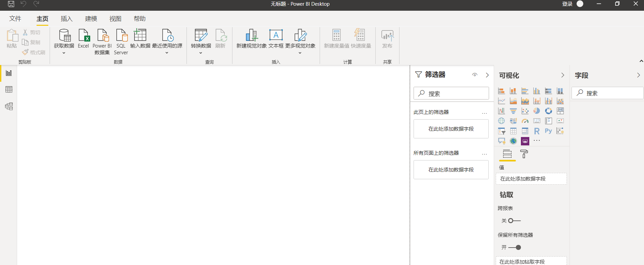The width and height of the screenshot is (644, 265).
Task: Select the line chart visual
Action: click(x=501, y=101)
